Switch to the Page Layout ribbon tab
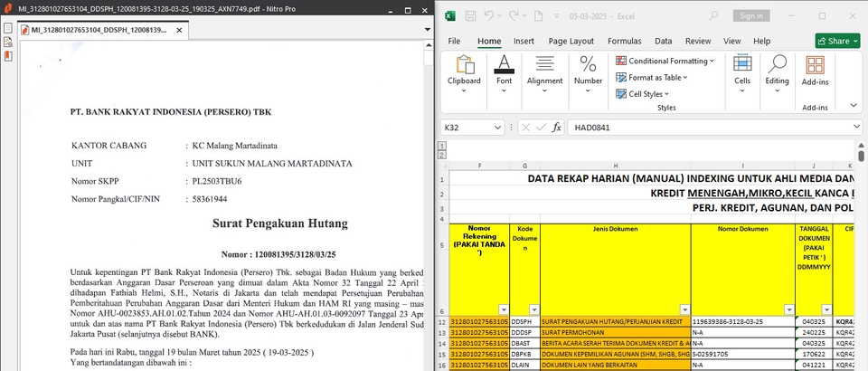Screen dimensions: 868x371 (571, 41)
